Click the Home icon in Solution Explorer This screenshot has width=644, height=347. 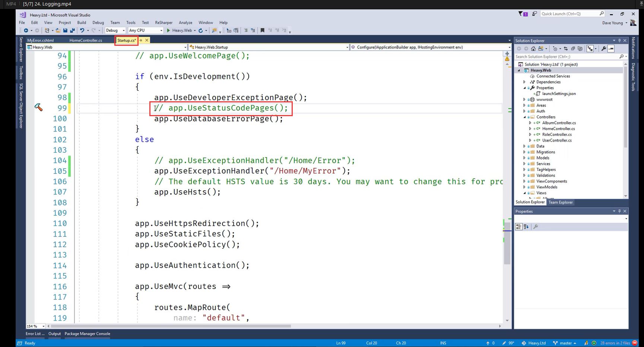point(533,49)
